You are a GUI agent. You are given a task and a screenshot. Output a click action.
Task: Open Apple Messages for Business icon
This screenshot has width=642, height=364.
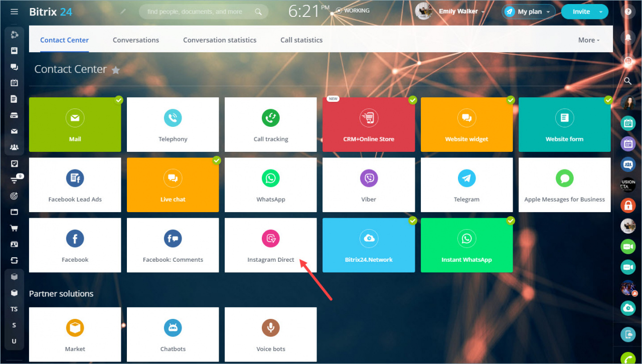[565, 178]
